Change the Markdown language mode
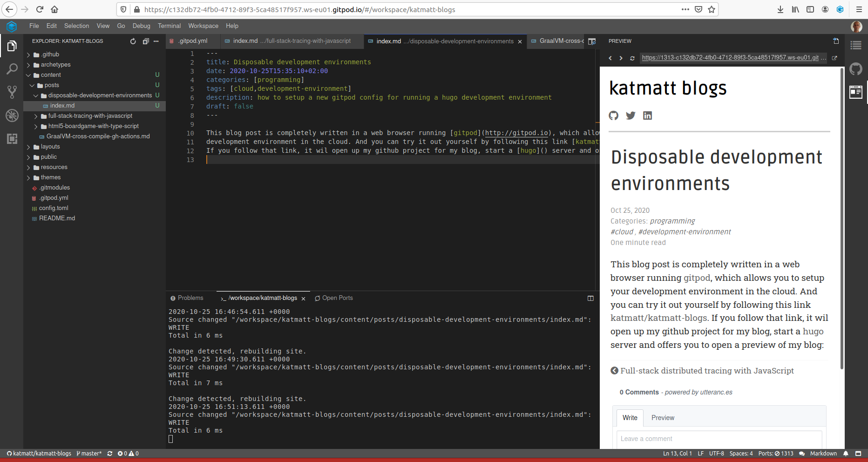 click(823, 454)
